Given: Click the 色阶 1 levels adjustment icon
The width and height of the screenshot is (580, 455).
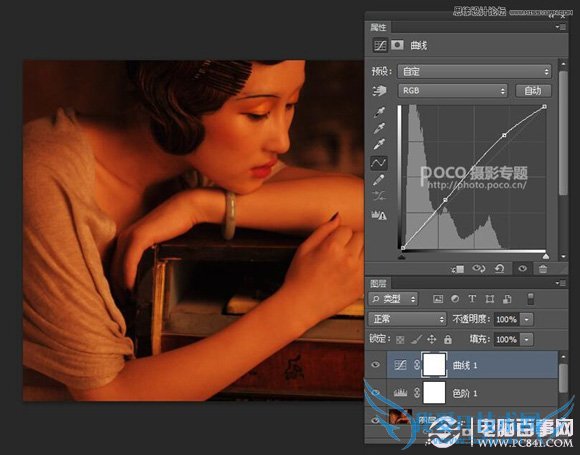Looking at the screenshot, I should pos(400,393).
